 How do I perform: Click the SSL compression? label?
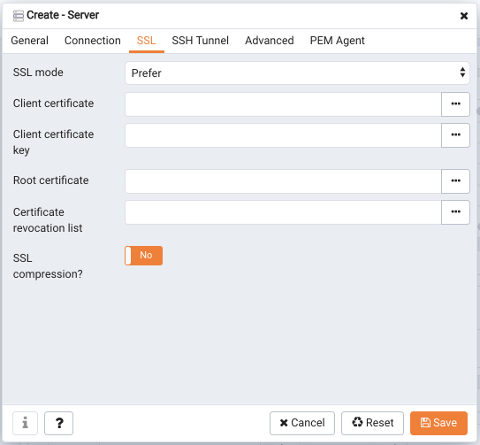click(x=47, y=266)
